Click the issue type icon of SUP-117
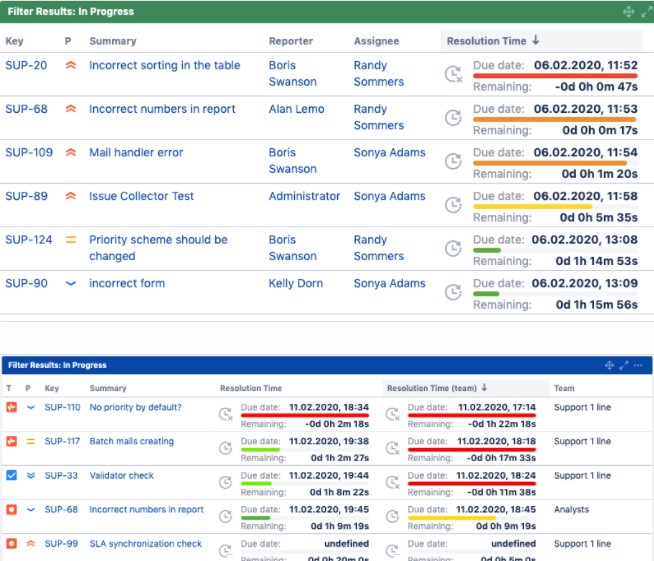 [12, 441]
